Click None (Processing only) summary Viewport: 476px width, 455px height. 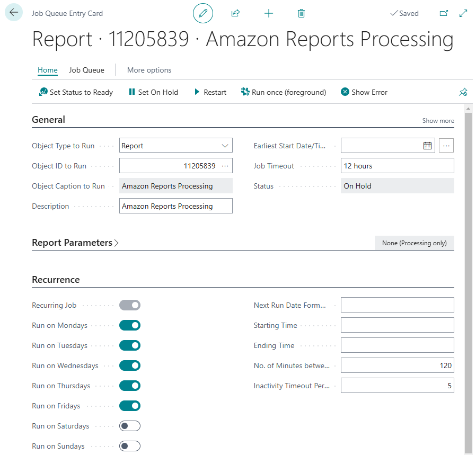tap(415, 243)
